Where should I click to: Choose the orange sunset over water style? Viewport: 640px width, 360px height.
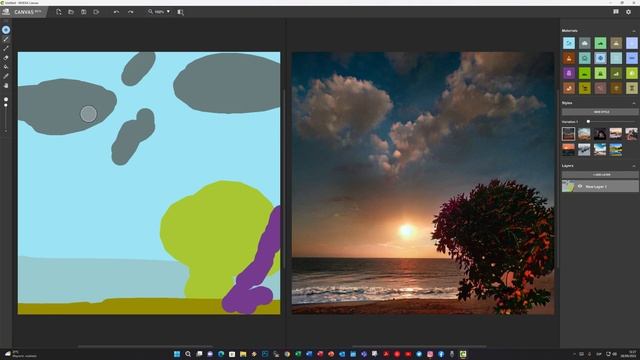[568, 149]
